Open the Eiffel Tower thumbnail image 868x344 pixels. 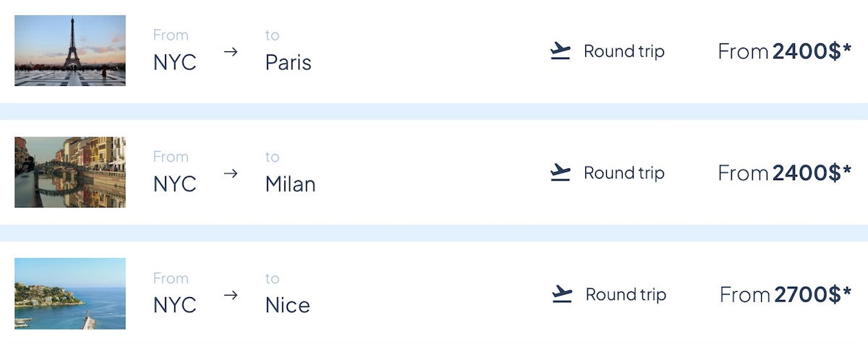70,51
